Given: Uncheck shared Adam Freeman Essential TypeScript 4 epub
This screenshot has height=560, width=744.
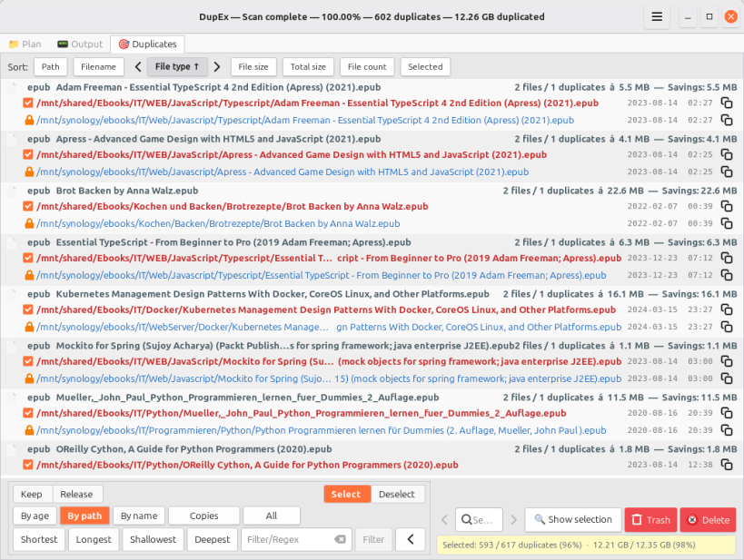Looking at the screenshot, I should 28,103.
